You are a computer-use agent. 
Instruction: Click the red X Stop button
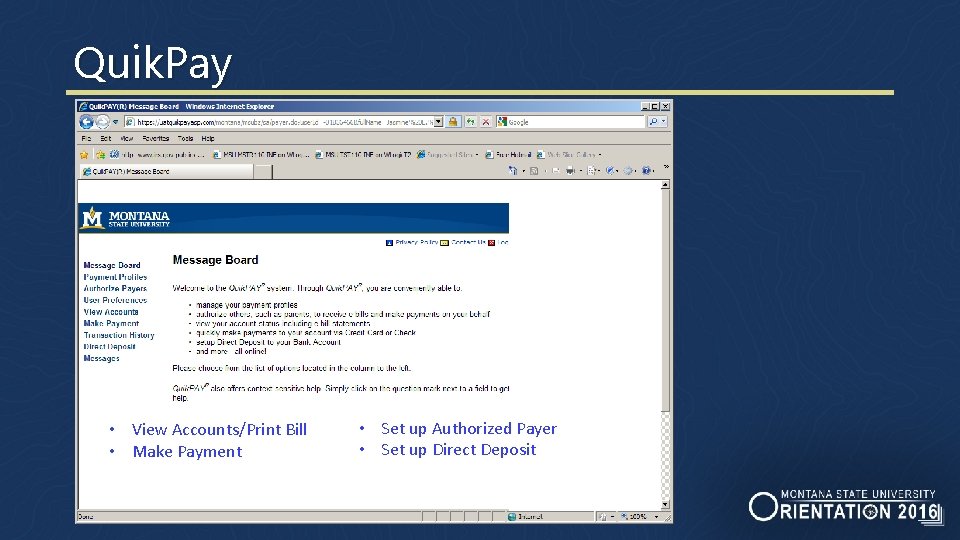486,122
